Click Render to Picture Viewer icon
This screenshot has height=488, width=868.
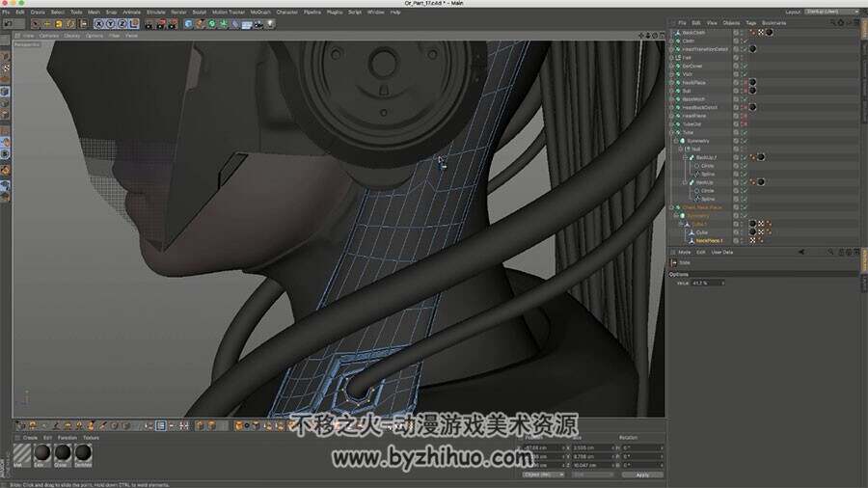(x=161, y=24)
